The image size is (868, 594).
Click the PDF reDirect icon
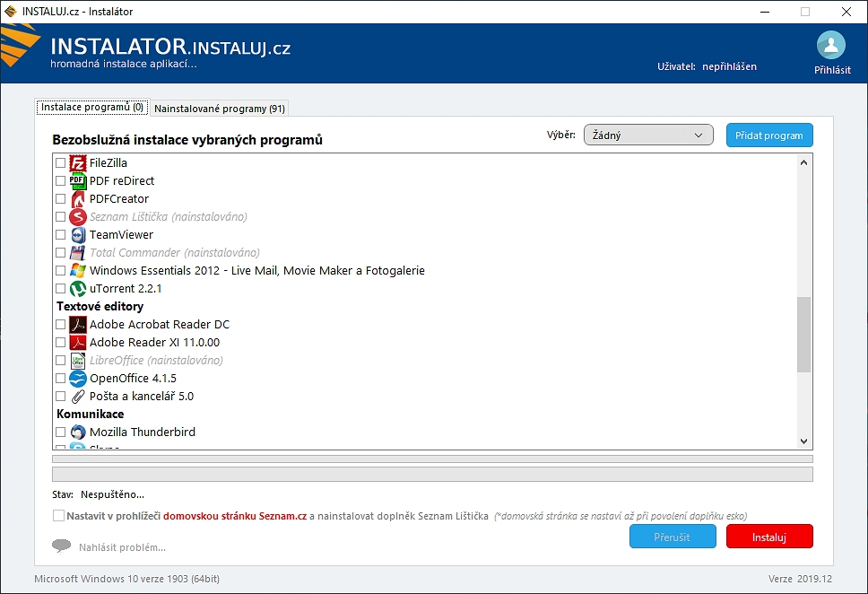[78, 180]
